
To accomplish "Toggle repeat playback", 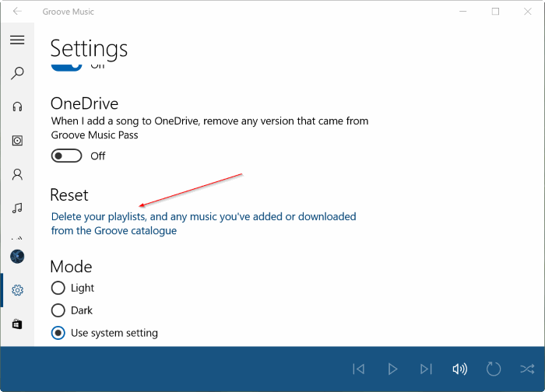I will [494, 369].
